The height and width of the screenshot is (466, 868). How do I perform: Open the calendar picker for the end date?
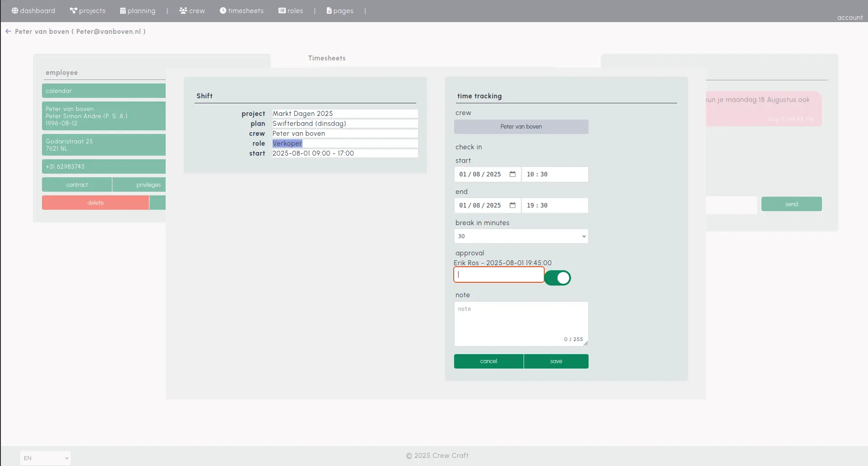pos(512,205)
